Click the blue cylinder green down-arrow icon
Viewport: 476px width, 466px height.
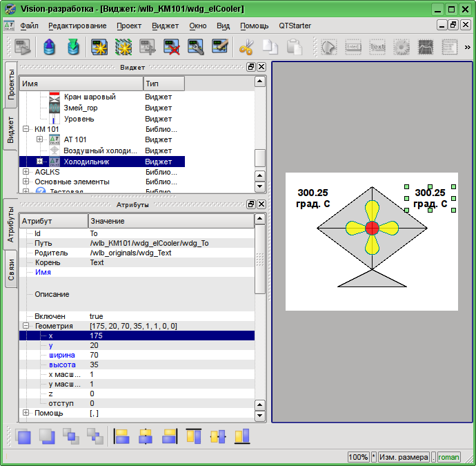[73, 48]
